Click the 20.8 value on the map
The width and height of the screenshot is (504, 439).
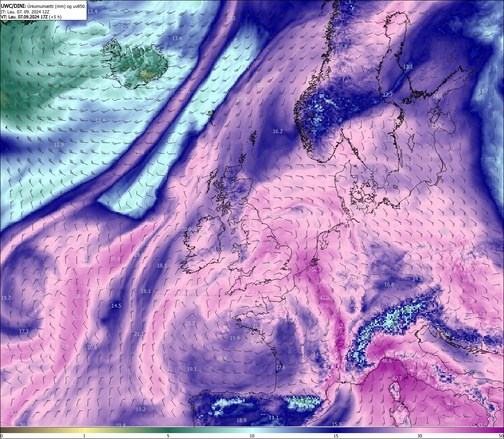92,347
